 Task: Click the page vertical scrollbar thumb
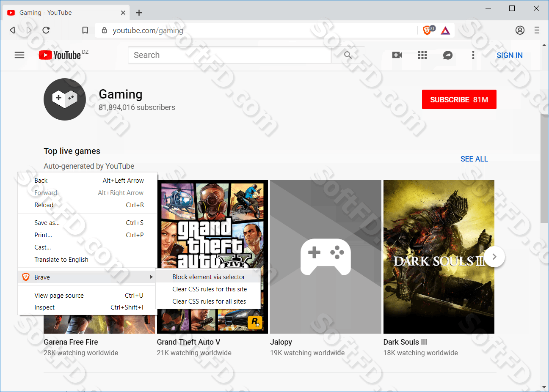(x=544, y=168)
